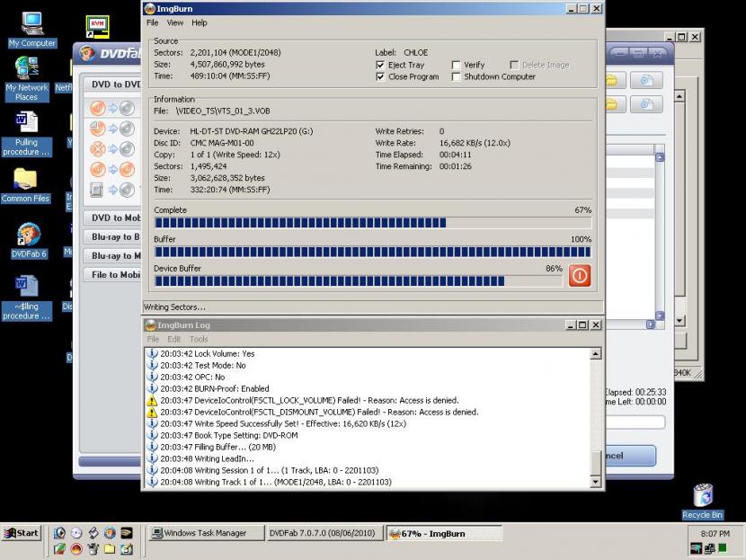Expand the DVD to Mobile section
746x560 pixels.
click(x=113, y=218)
